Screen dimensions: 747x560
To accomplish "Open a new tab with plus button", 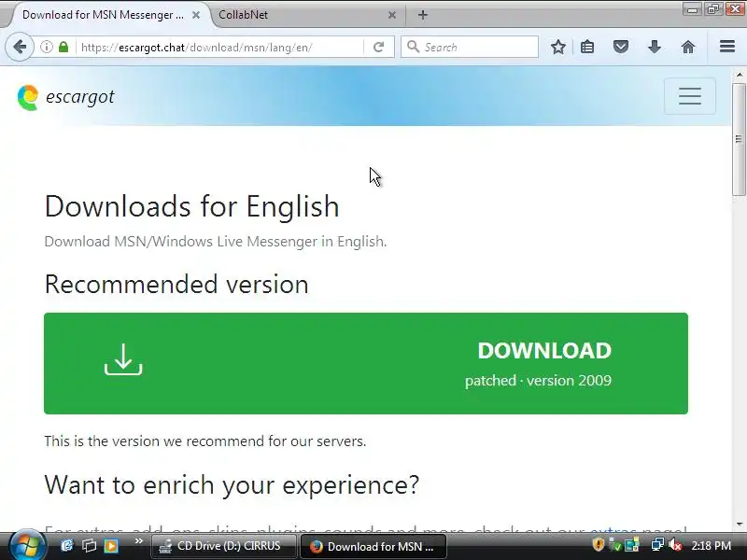I will pos(423,15).
